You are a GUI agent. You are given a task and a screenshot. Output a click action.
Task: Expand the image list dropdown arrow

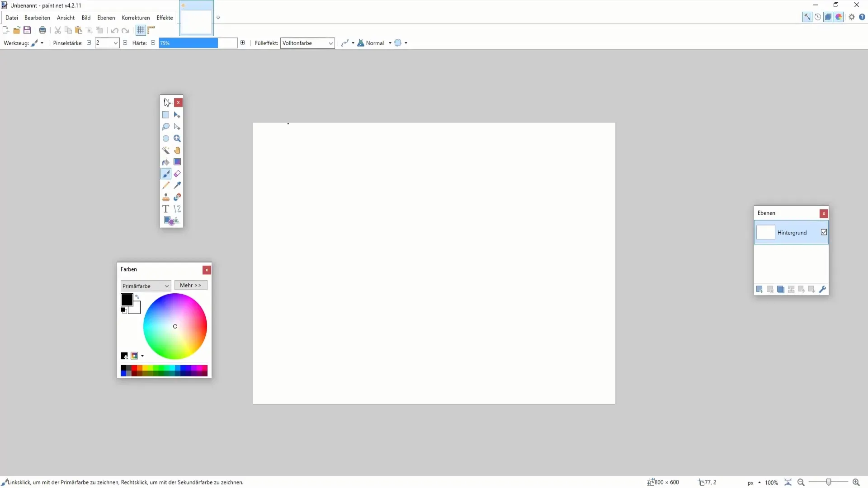218,18
